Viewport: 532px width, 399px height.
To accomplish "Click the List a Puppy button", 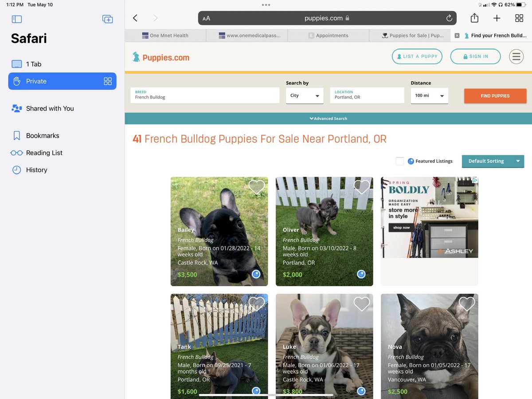I will click(417, 56).
